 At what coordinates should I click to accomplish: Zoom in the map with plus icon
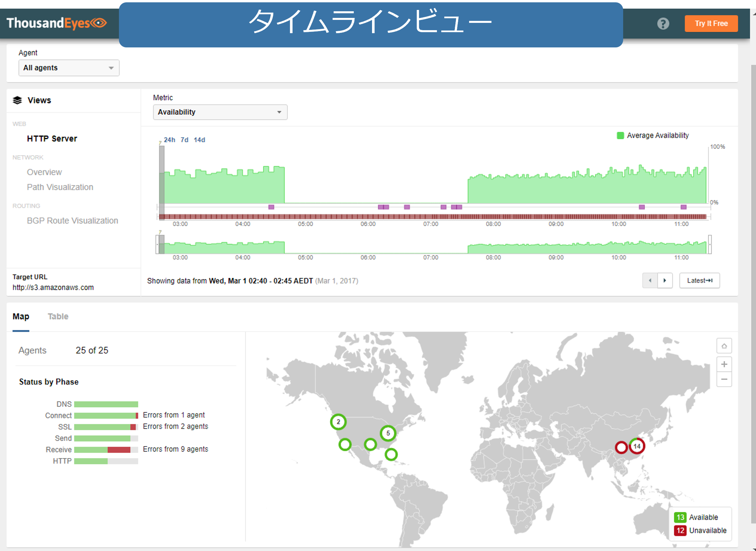coord(724,364)
